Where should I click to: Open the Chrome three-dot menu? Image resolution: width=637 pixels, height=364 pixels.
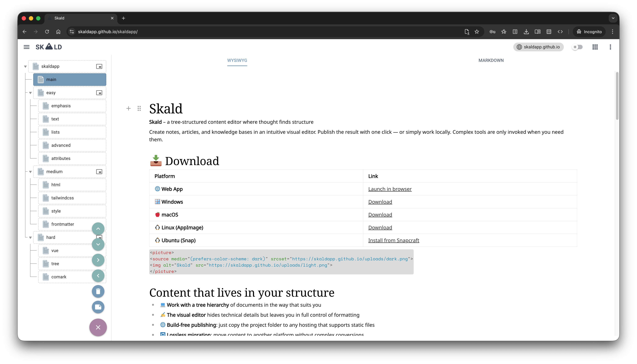pos(613,32)
